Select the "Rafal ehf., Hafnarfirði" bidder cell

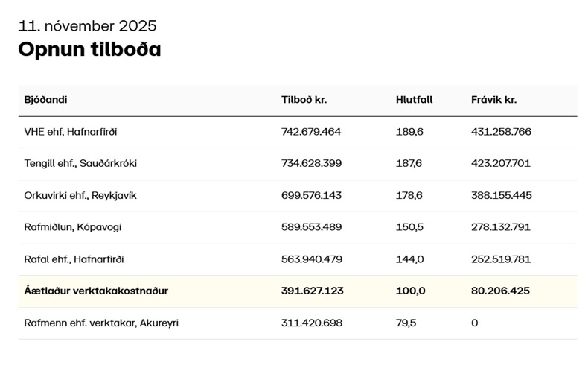[74, 259]
